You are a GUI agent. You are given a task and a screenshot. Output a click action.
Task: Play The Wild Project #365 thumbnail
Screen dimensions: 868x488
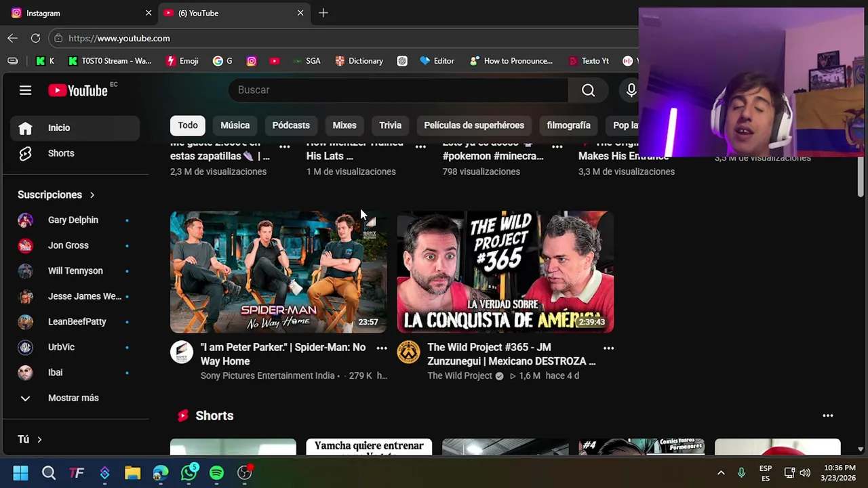pos(505,272)
